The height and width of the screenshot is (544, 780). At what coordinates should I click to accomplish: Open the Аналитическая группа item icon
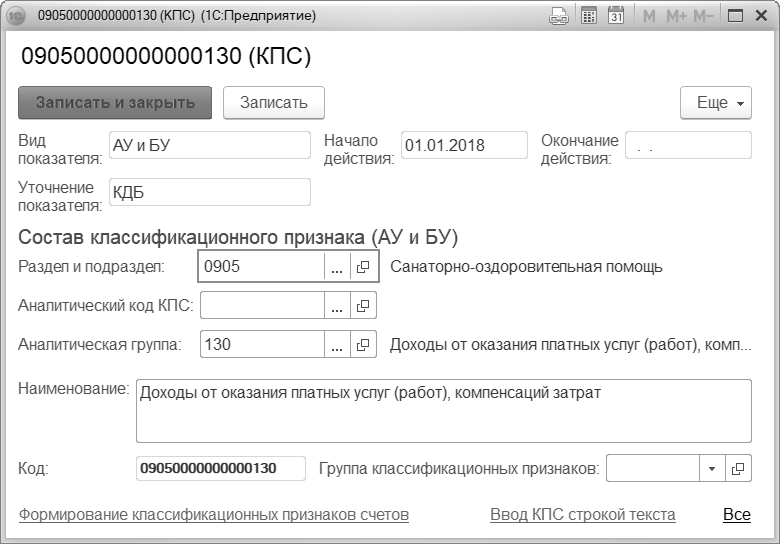(x=364, y=344)
